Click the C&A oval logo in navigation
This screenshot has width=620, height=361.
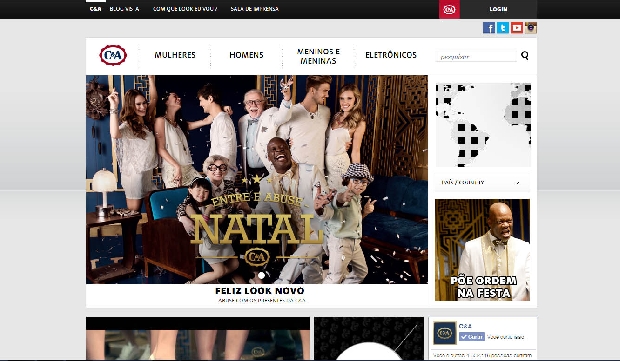pos(113,55)
